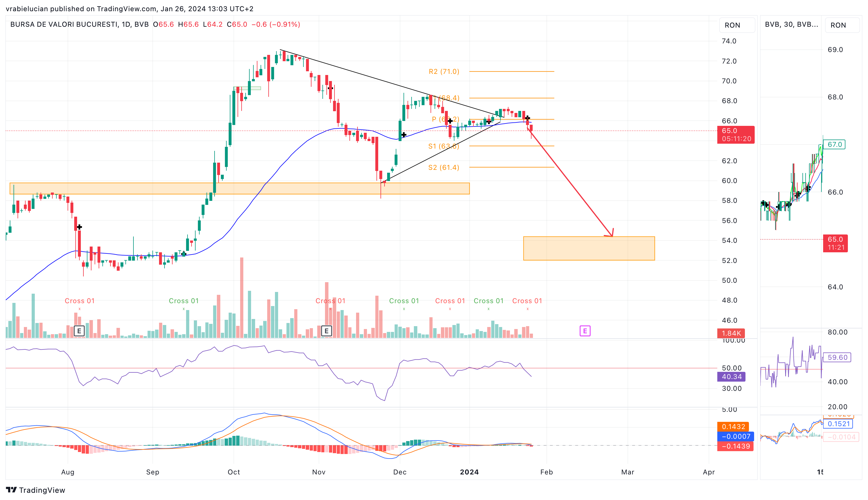Click the red -0.1439 MACD histogram label
868x500 pixels.
tap(735, 447)
